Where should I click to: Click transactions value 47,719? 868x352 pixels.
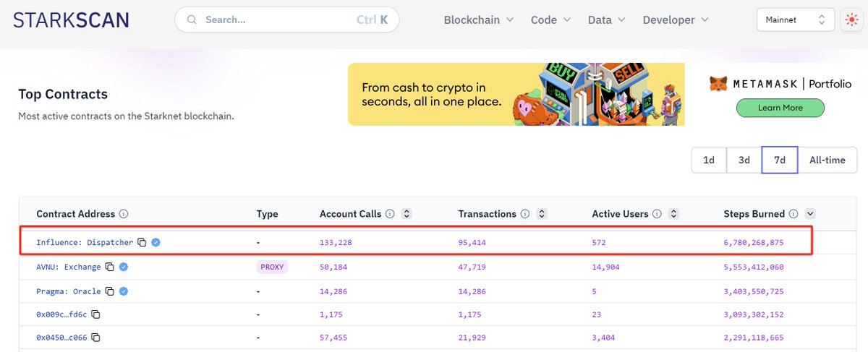[x=472, y=267]
